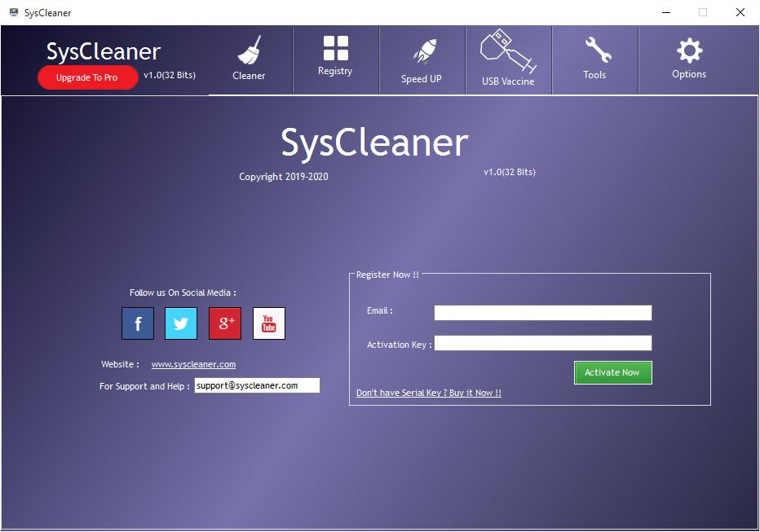Open the Google Plus page

[225, 323]
